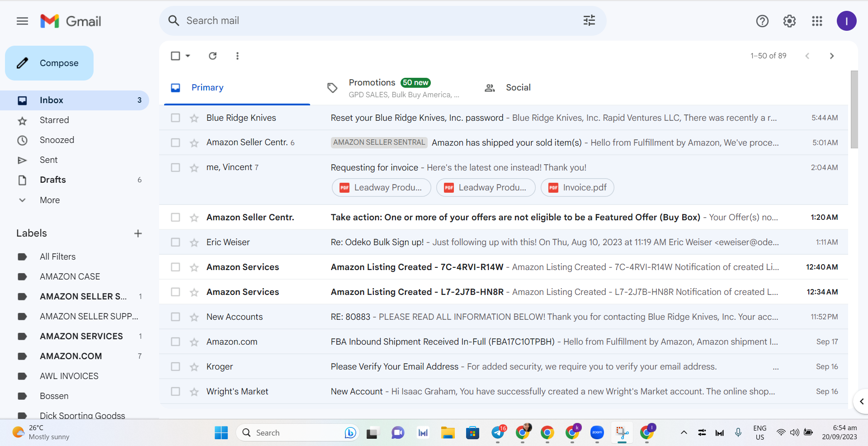Open File Explorer from the taskbar
The height and width of the screenshot is (446, 868).
click(448, 433)
